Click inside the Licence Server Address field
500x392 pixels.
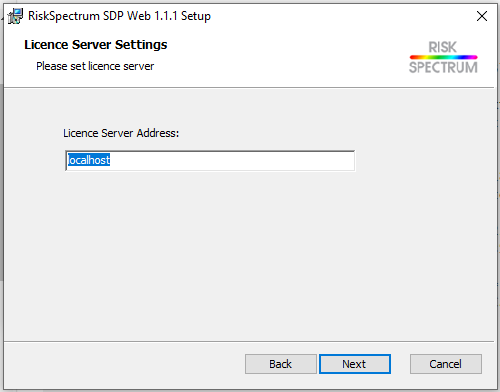[210, 161]
